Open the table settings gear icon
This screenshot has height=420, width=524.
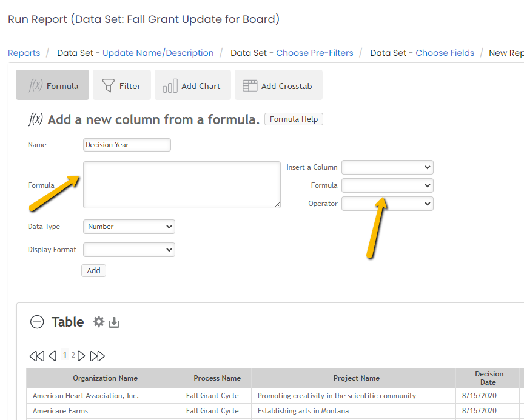point(99,322)
